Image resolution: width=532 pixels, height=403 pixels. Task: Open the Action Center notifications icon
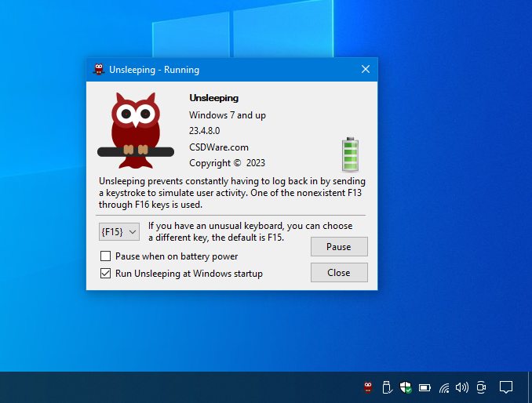[x=505, y=387]
